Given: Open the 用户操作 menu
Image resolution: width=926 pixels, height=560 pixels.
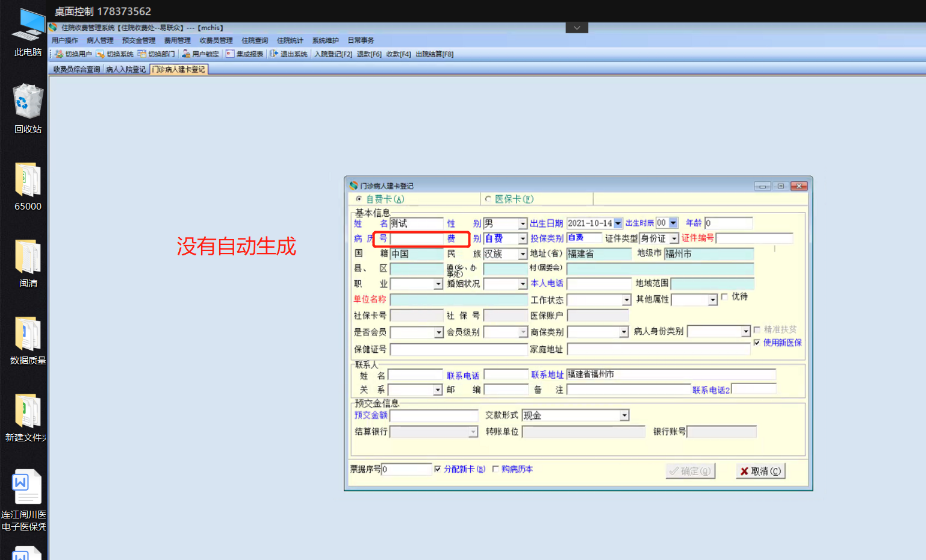Looking at the screenshot, I should [x=65, y=40].
